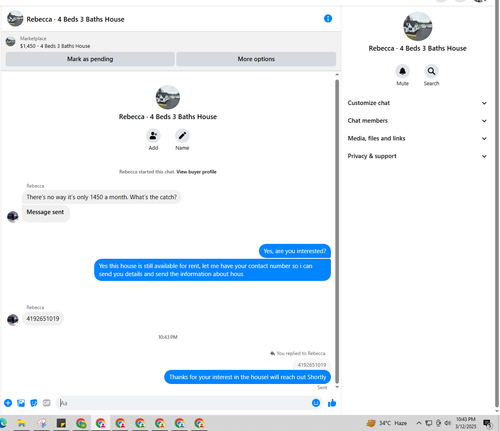Viewport: 500px width, 431px height.
Task: Select the 'Thanks for your interest' message
Action: pyautogui.click(x=247, y=377)
